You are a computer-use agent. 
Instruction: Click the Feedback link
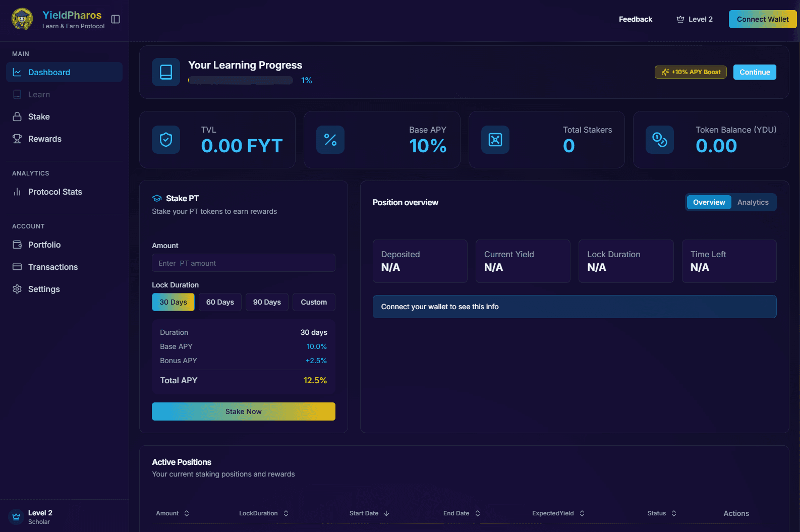pos(636,19)
